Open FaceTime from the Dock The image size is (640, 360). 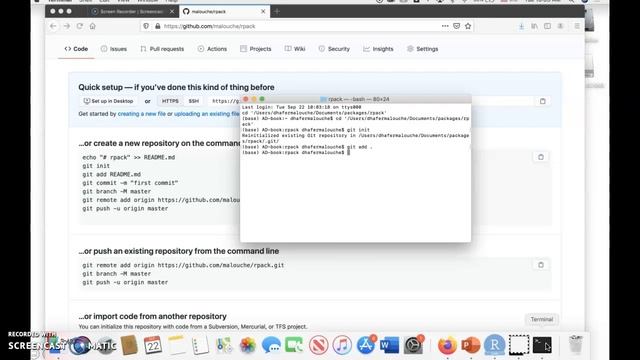[294, 345]
